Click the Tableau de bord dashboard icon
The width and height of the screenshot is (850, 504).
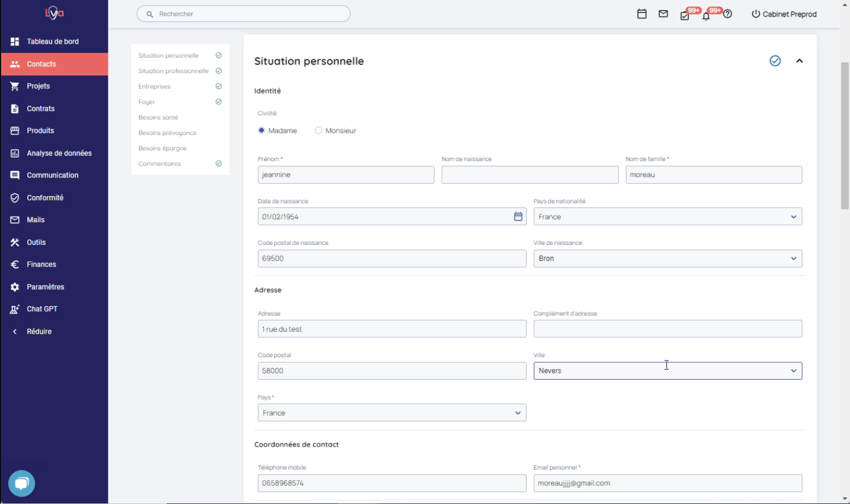tap(15, 41)
